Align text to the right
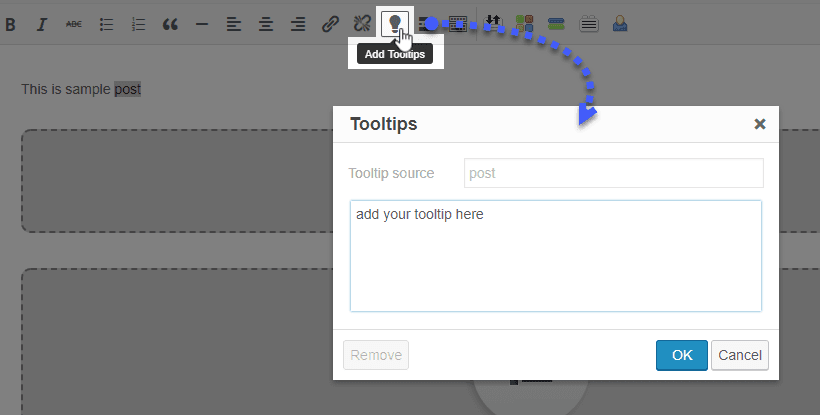The width and height of the screenshot is (820, 415). (298, 24)
